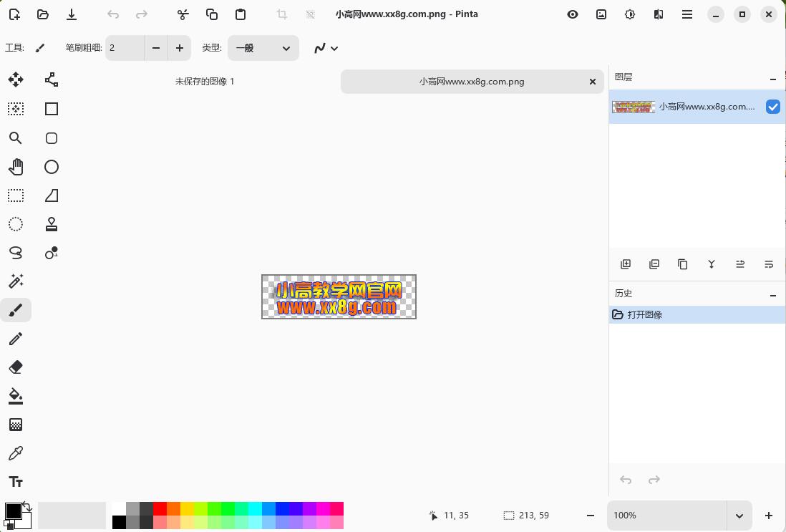Choose the Lasso Select tool
The image size is (786, 532).
(x=16, y=253)
